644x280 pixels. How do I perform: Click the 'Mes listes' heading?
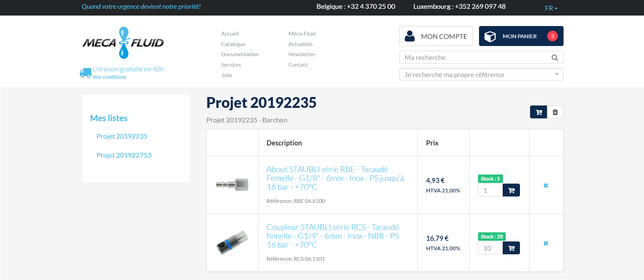tap(109, 118)
